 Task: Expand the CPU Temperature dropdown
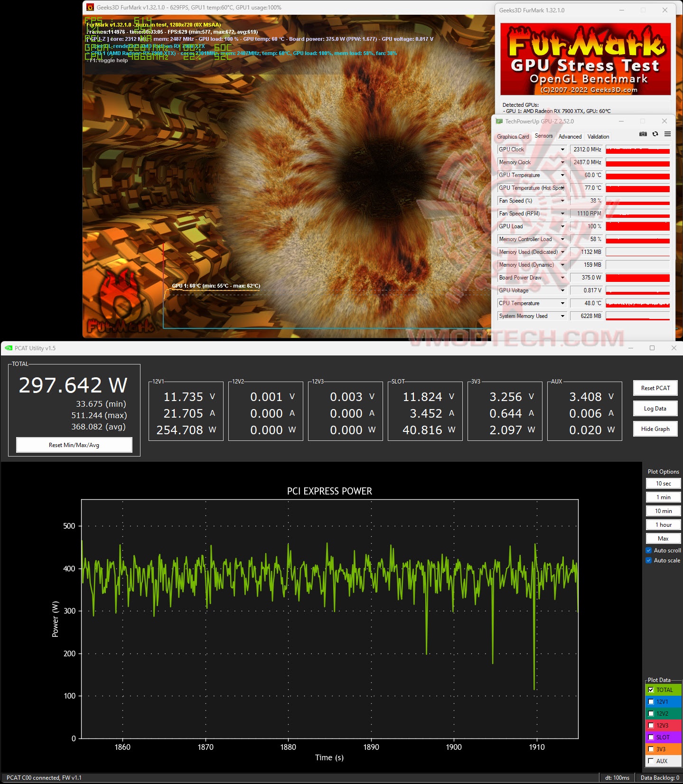point(563,303)
